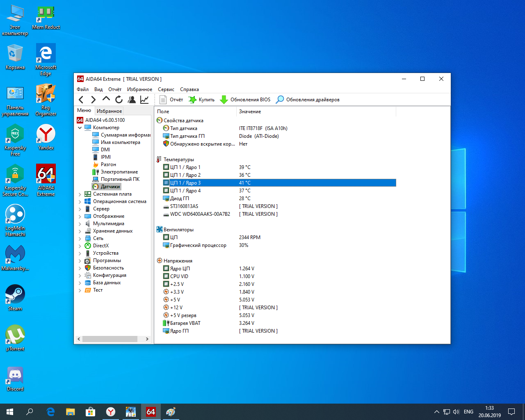Click Обновления драйверов in the toolbar
Screen dimensions: 525x420
pos(308,100)
